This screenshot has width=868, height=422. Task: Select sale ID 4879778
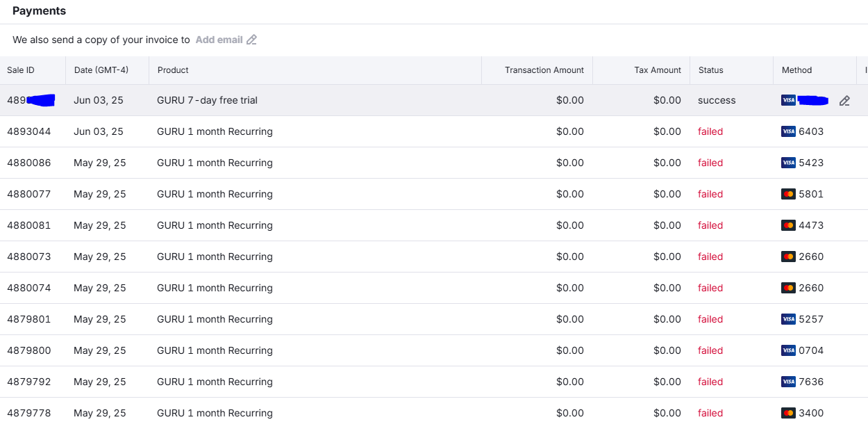tap(29, 413)
